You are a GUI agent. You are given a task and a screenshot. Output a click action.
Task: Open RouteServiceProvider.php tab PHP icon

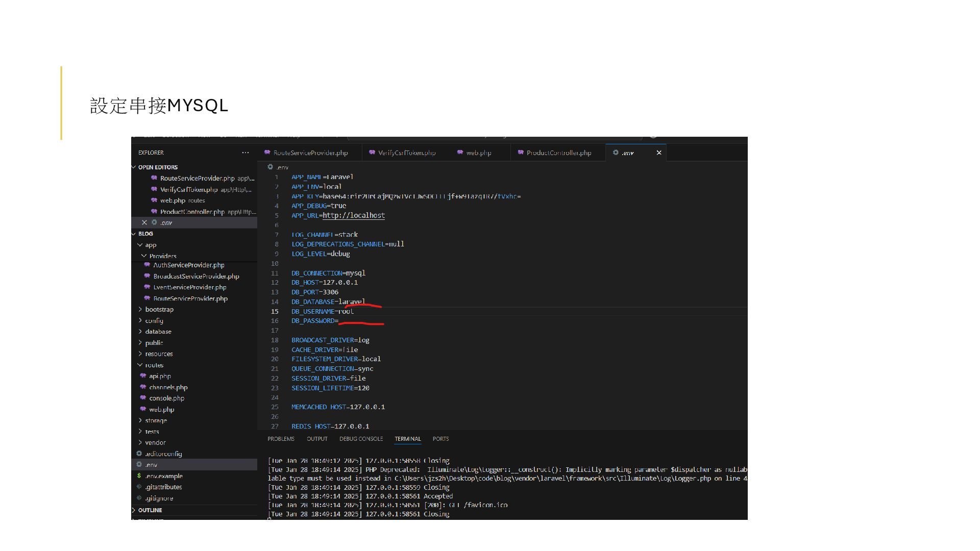click(267, 153)
